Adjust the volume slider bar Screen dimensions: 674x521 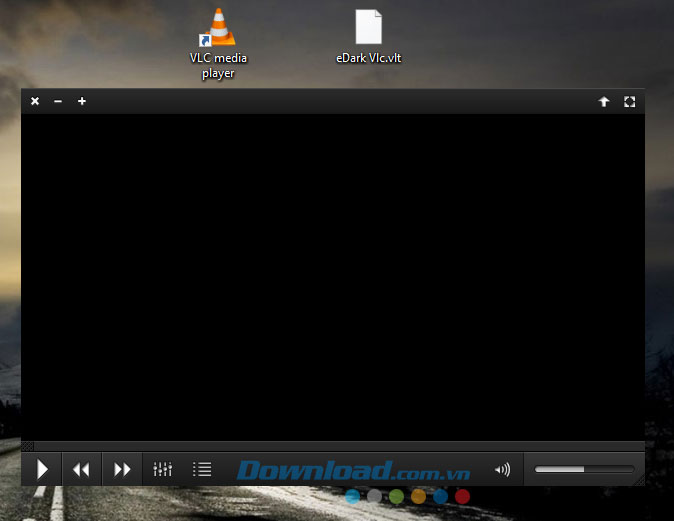click(584, 469)
